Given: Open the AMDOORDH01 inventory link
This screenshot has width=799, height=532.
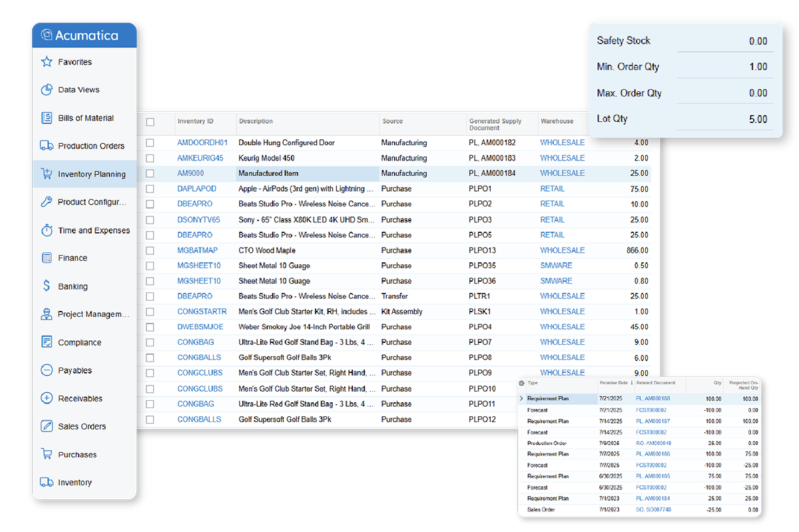Looking at the screenshot, I should click(202, 142).
